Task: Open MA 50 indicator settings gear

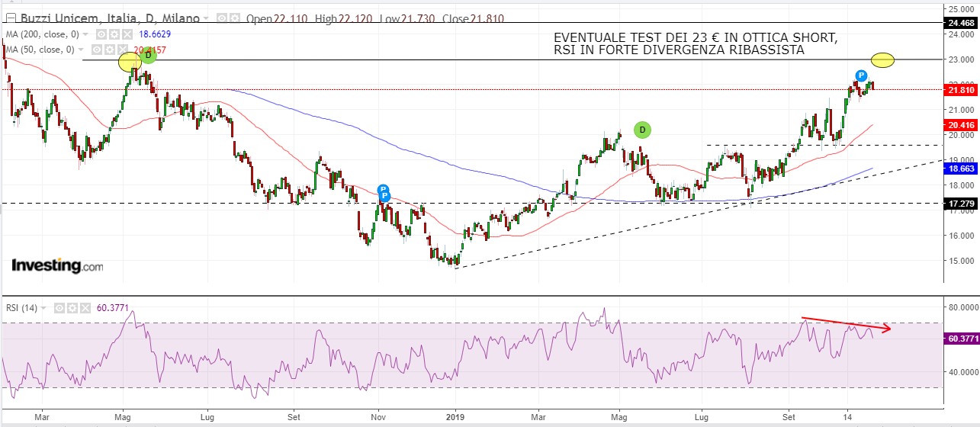Action: point(110,50)
